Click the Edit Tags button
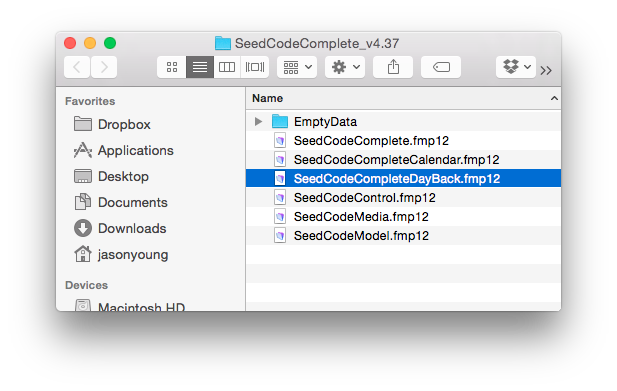 441,67
